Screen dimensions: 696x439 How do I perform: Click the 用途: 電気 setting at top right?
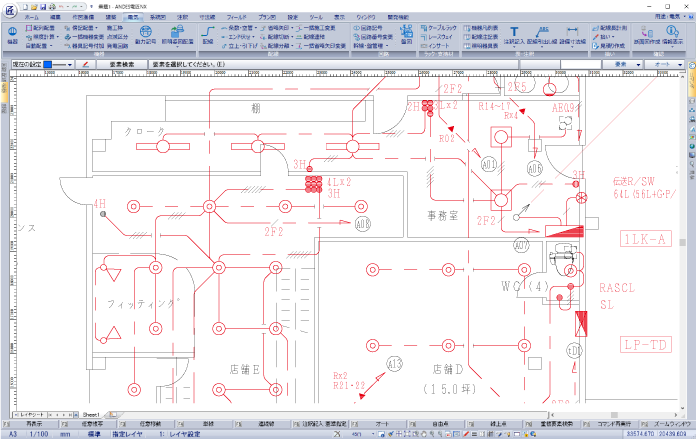668,17
